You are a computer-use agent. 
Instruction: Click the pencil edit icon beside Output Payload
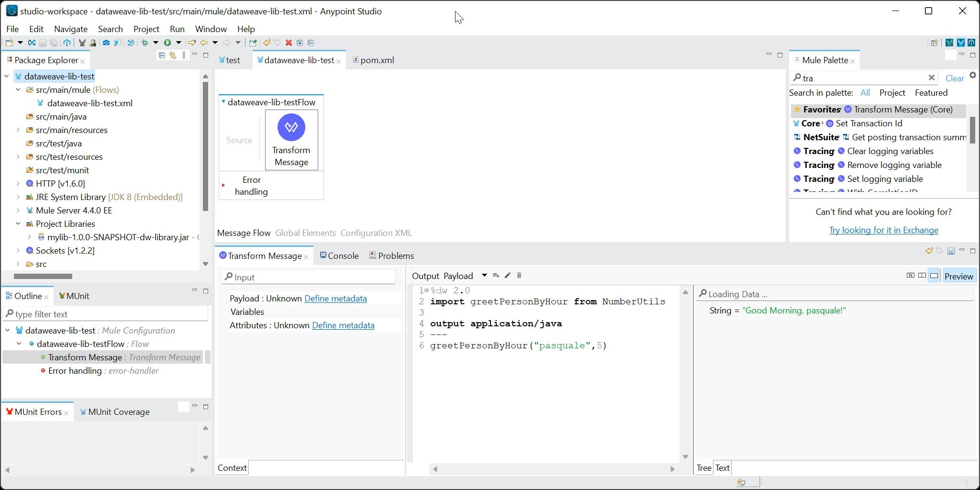click(x=508, y=276)
